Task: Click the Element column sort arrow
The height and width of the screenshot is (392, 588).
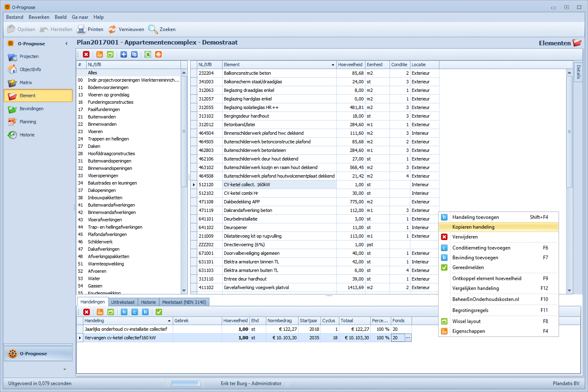Action: coord(333,65)
